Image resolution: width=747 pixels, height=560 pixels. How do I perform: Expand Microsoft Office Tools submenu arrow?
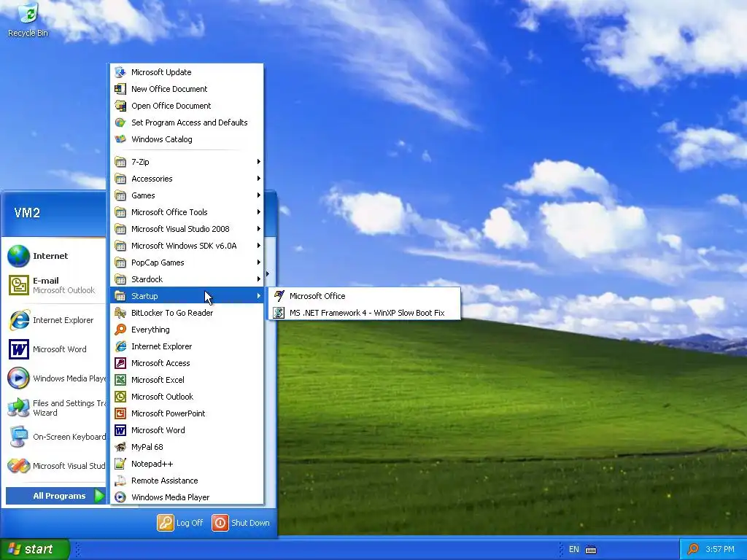[x=259, y=212]
